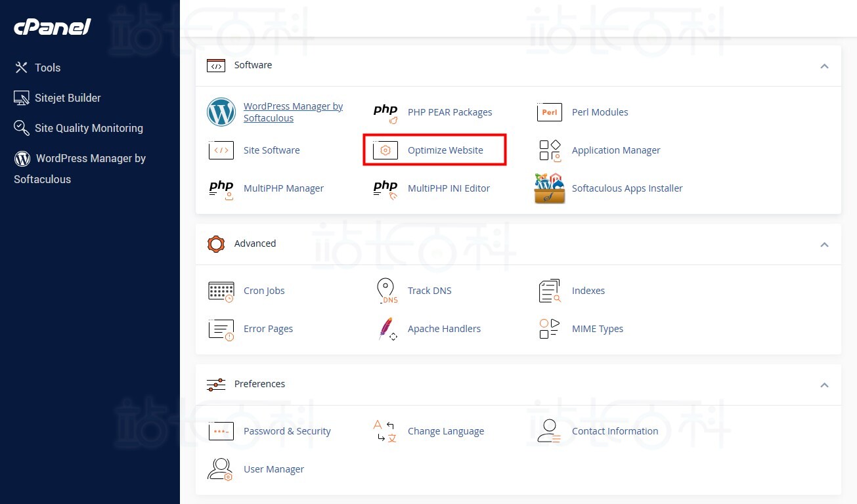Click the Change Language translate icon
Screen dimensions: 857x504
coord(385,431)
